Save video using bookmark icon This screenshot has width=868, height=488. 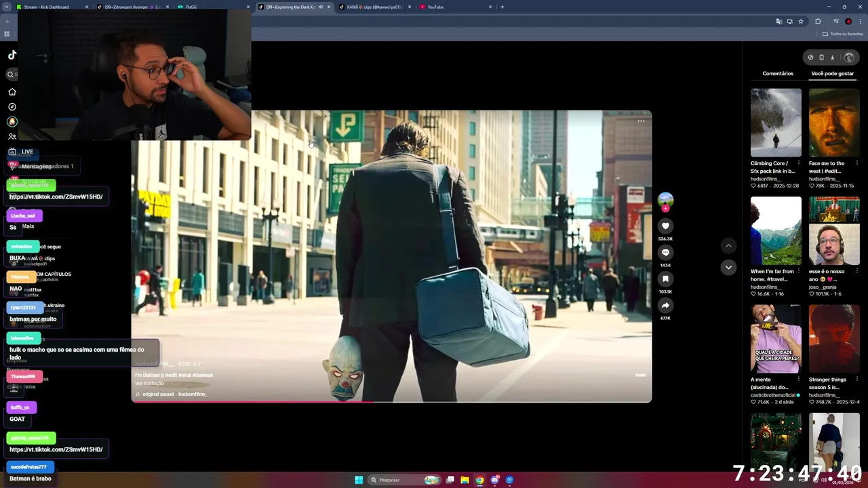(x=665, y=279)
